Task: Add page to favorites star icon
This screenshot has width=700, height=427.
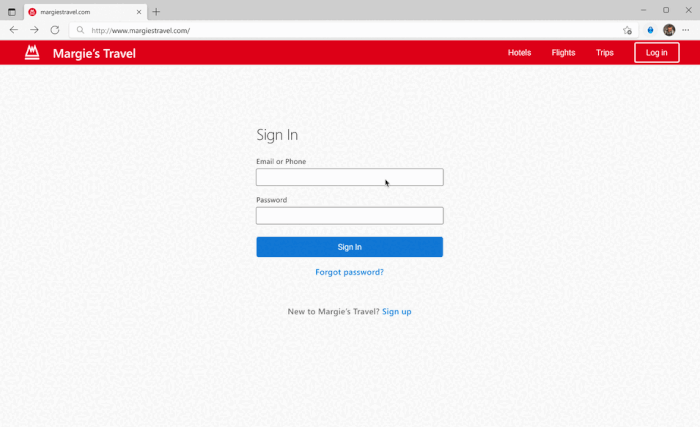Action: (x=627, y=30)
